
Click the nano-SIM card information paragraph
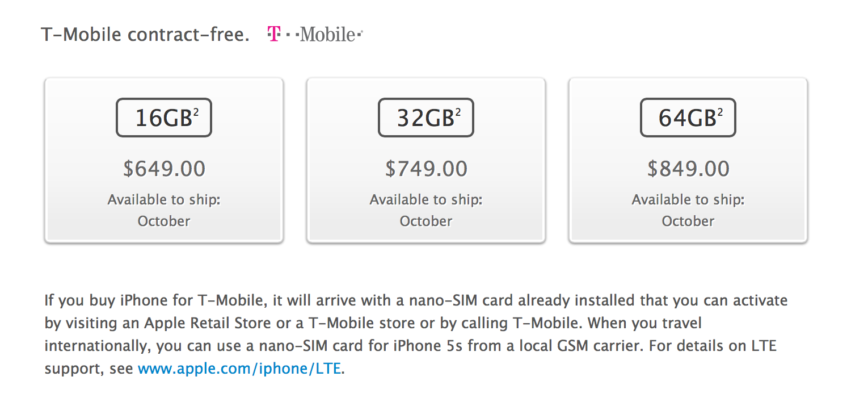click(397, 323)
